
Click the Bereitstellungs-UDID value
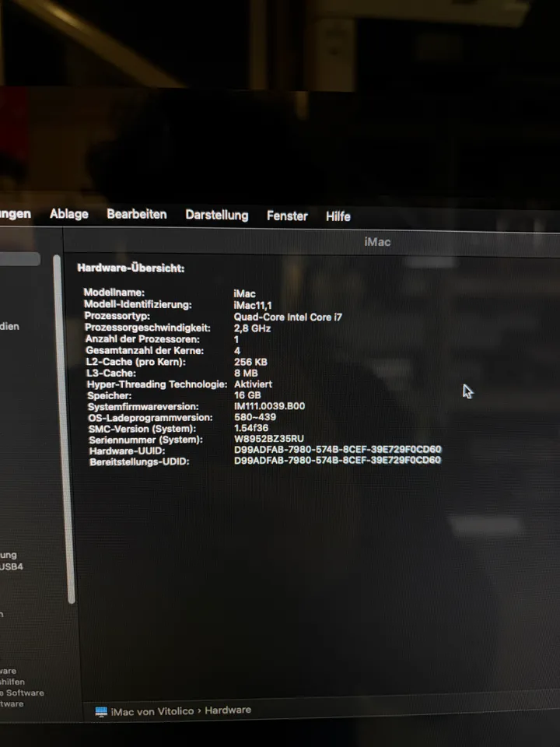[338, 460]
